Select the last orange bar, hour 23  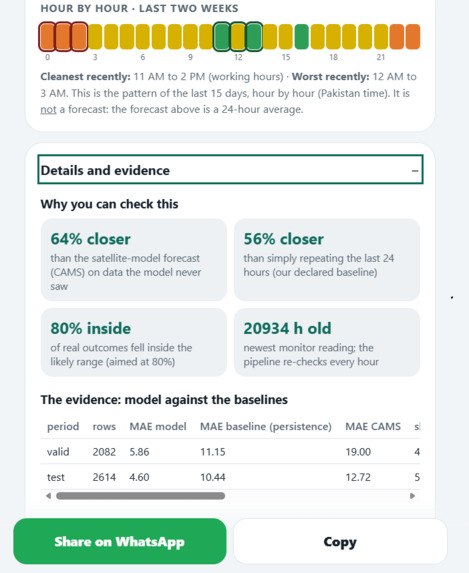click(413, 37)
